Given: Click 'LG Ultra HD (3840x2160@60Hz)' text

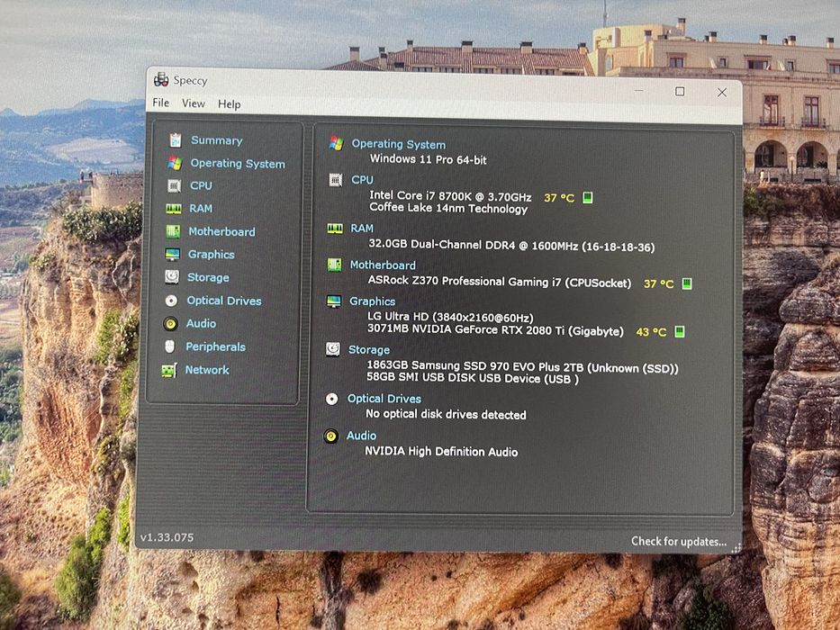Looking at the screenshot, I should 450,317.
